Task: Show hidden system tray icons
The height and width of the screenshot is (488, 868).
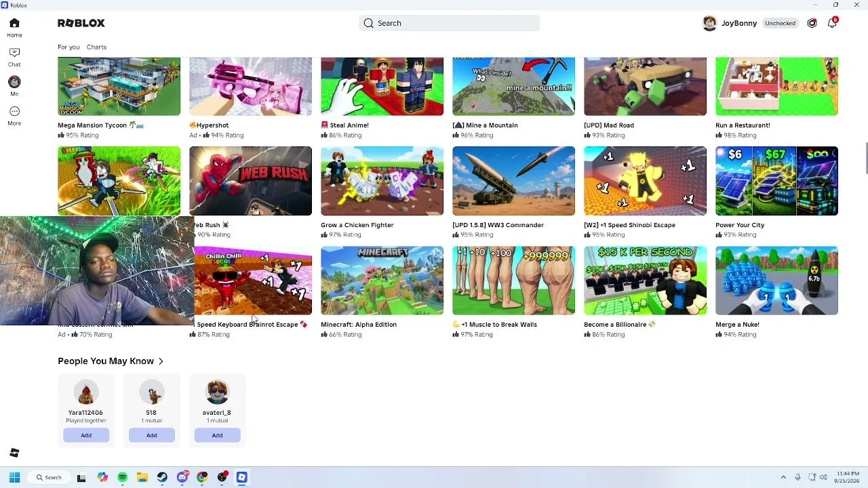Action: (x=783, y=477)
